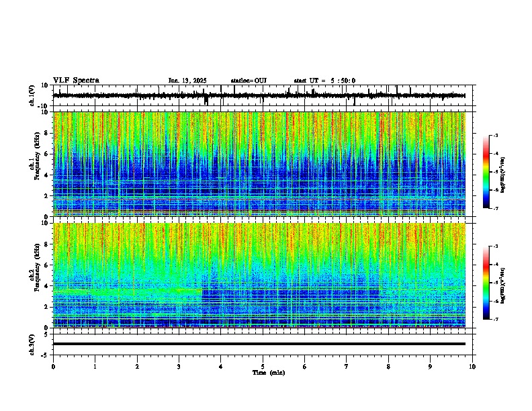Click the "8" kHz tick on ch.1 spectrogram axis
The height and width of the screenshot is (411, 532).
[x=48, y=133]
